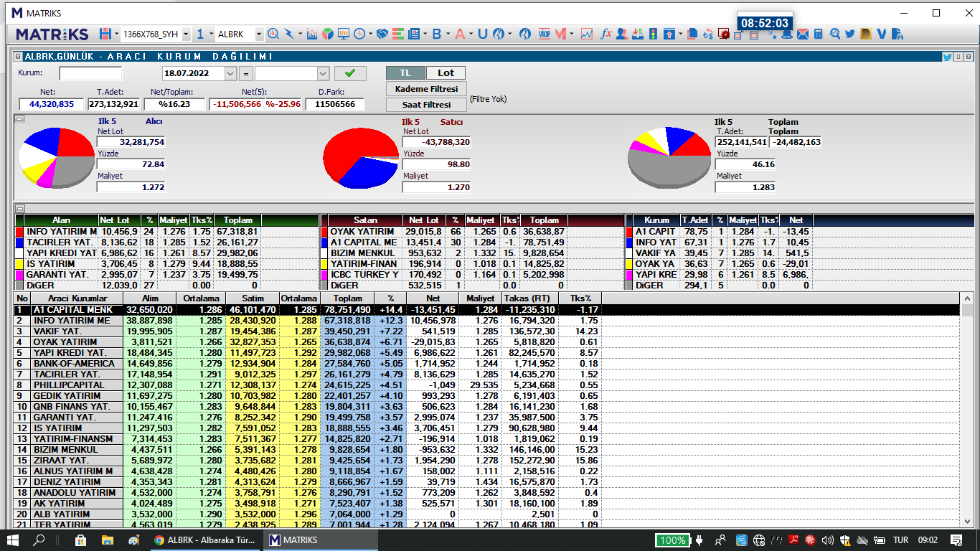Collapse the Alan/Satan summary tables toggle

coord(19,209)
